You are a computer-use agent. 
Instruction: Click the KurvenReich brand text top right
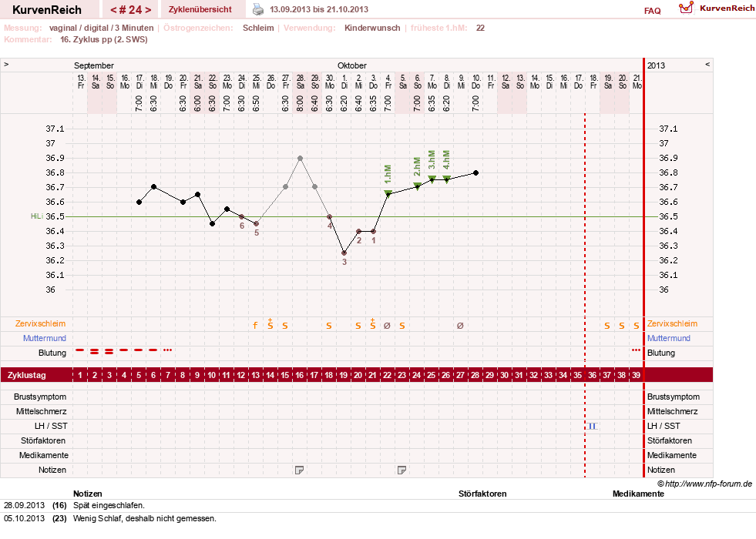[727, 8]
